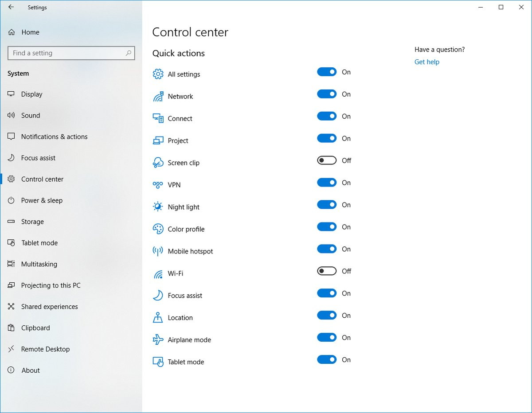Viewport: 532px width, 413px height.
Task: Click the Project quick action icon
Action: pos(158,140)
